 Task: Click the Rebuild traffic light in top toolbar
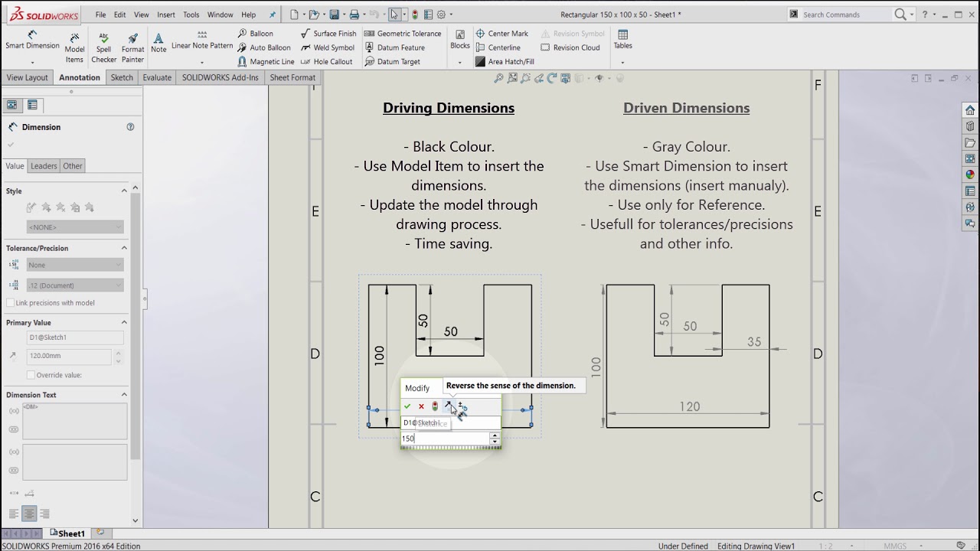click(415, 15)
